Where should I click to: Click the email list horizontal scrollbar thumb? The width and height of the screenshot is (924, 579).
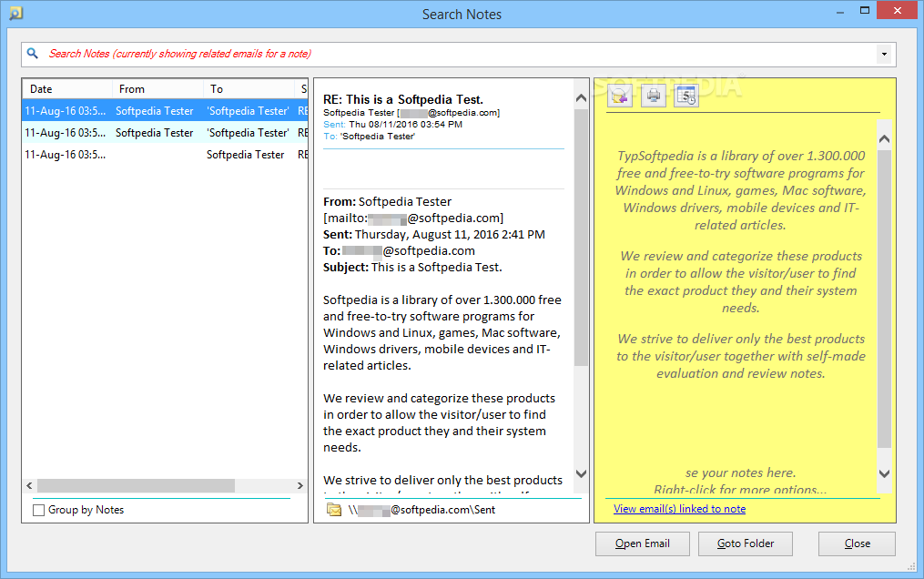click(137, 486)
